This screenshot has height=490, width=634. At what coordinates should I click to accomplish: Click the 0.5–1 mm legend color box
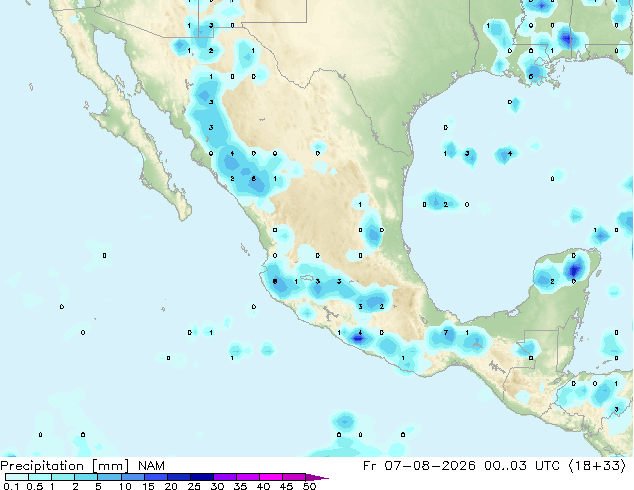click(x=40, y=477)
